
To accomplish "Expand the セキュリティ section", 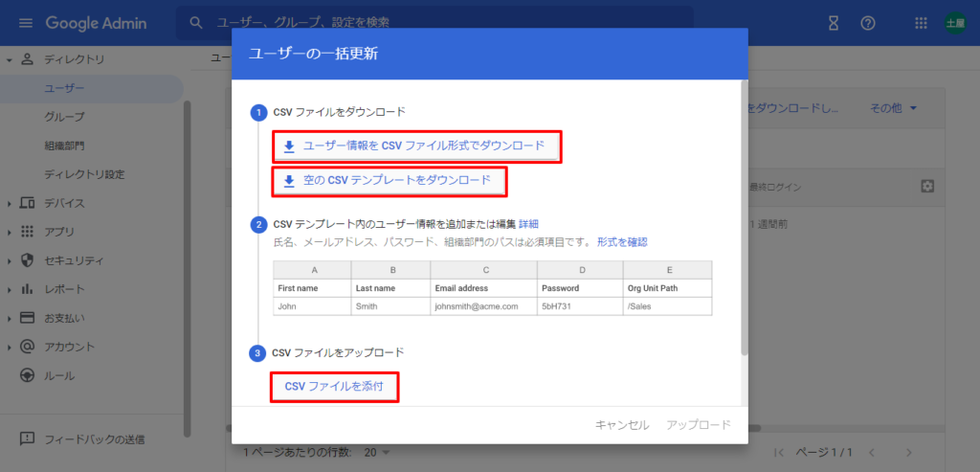I will tap(10, 260).
